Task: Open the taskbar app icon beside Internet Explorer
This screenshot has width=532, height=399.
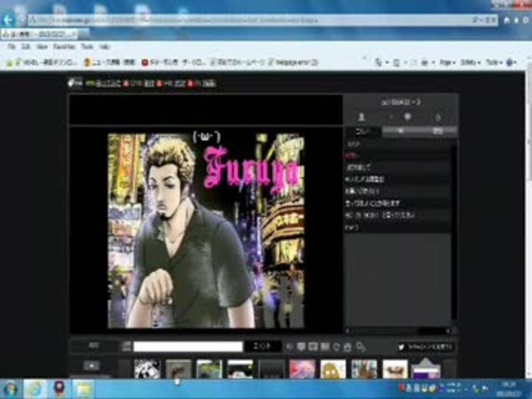Action: (x=59, y=389)
